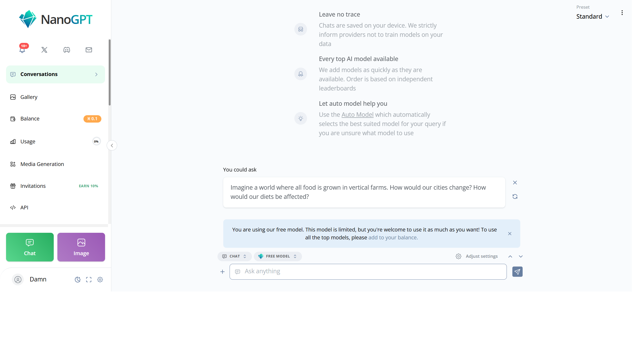This screenshot has width=644, height=338.
Task: Follow the 'add to your balance' link
Action: pyautogui.click(x=393, y=238)
